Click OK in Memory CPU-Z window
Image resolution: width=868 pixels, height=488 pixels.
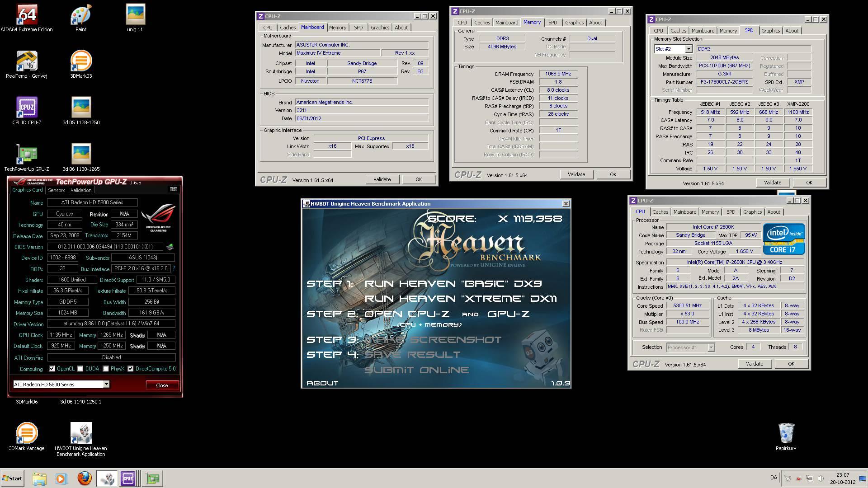pos(613,174)
